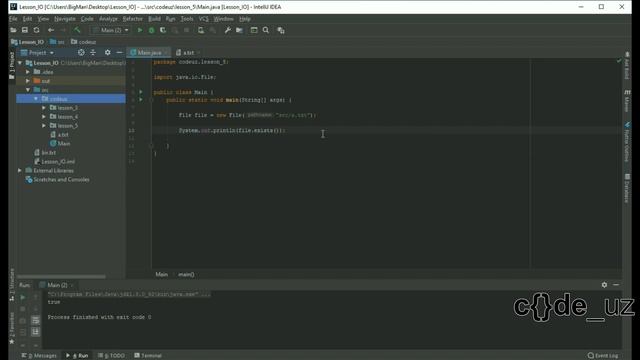Click the Back navigation arrow

click(x=51, y=30)
